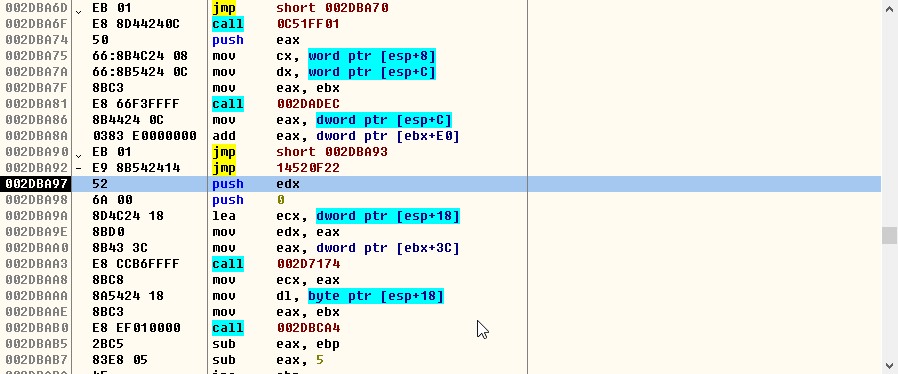Viewport: 898px width, 374px height.
Task: Select address 002DBA9E
Action: (x=37, y=232)
